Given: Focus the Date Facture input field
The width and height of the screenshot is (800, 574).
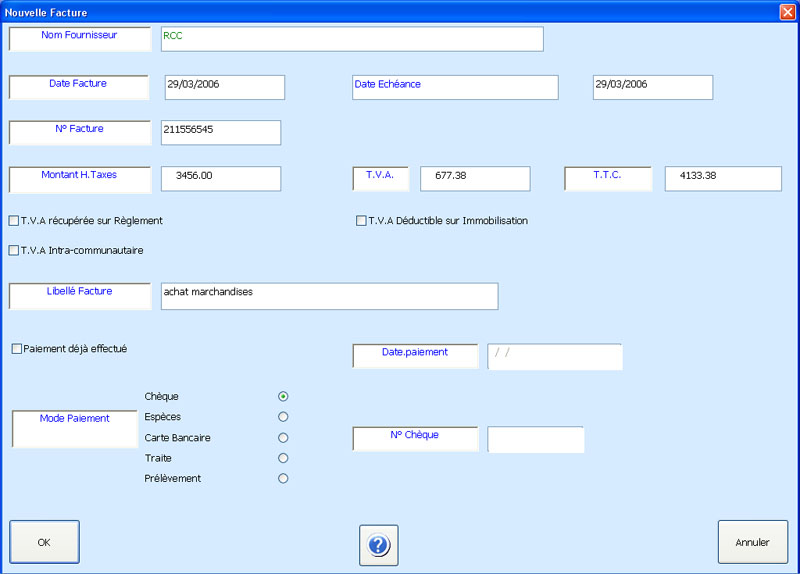Looking at the screenshot, I should coord(224,87).
